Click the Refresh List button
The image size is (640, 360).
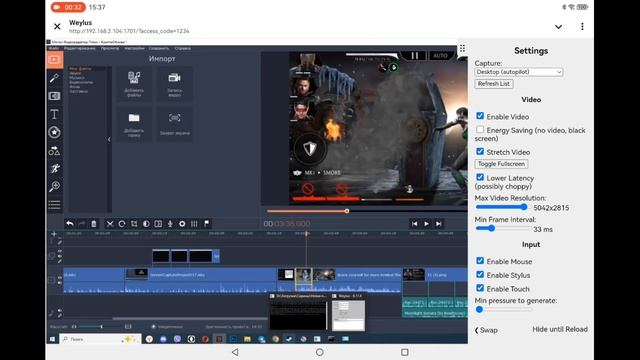point(494,84)
